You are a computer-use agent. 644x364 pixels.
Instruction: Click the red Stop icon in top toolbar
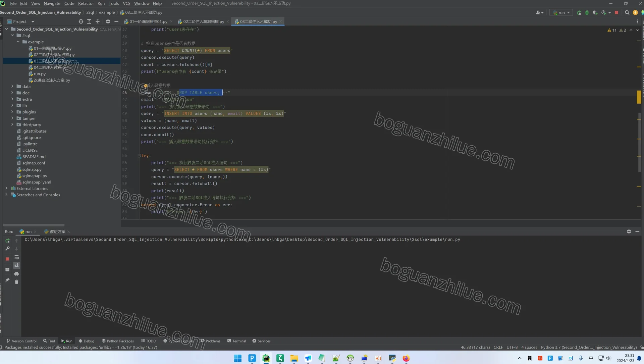[616, 12]
